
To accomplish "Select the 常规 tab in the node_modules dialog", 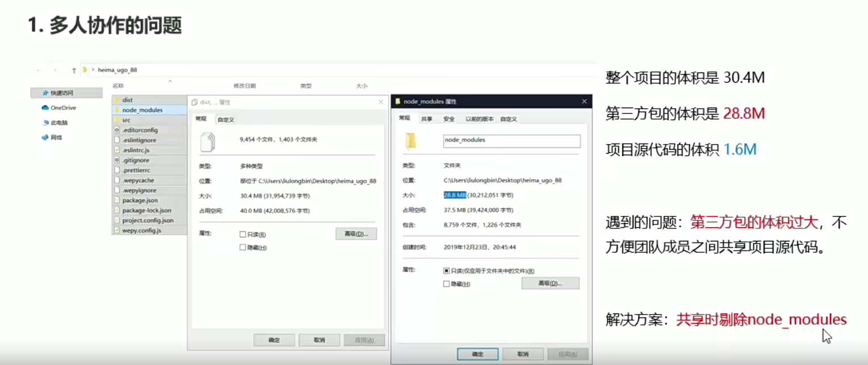I will [404, 118].
